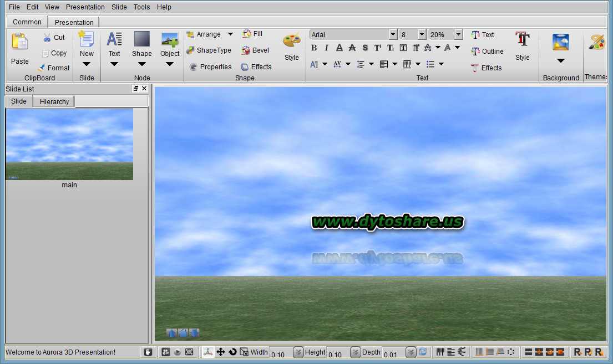Open the Text fill settings
The image size is (613, 364).
[x=483, y=35]
